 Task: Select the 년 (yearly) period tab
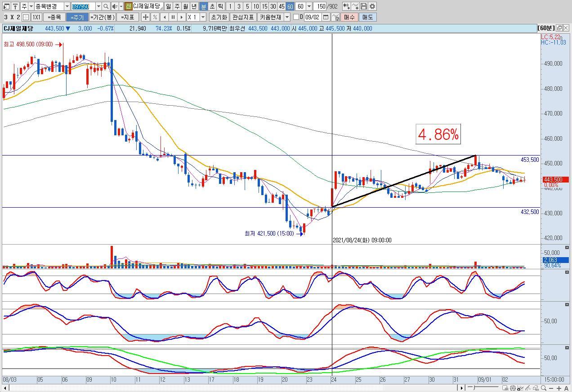(x=194, y=6)
